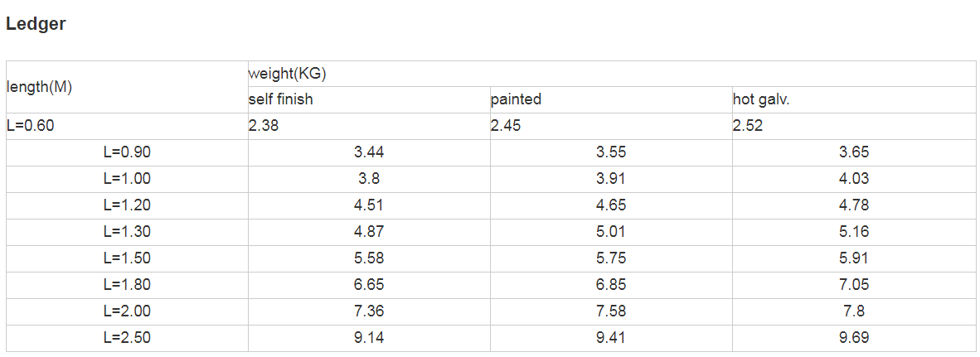Click hot galv. value 7.05

[854, 285]
